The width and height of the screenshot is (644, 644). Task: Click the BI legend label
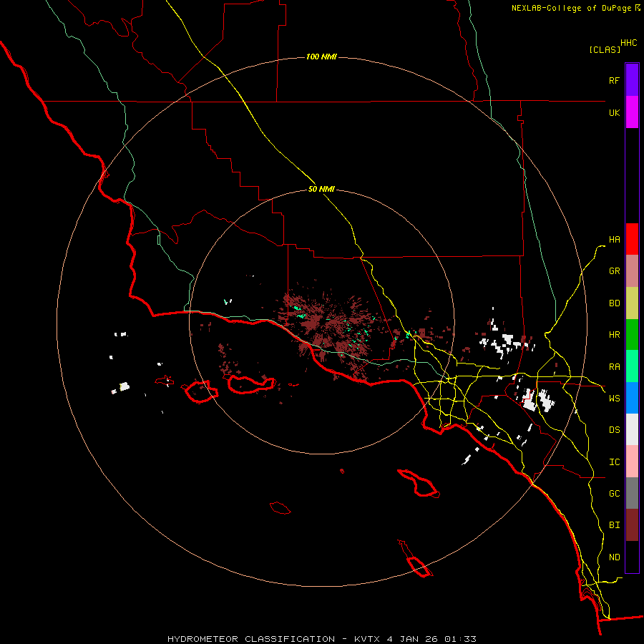(614, 525)
